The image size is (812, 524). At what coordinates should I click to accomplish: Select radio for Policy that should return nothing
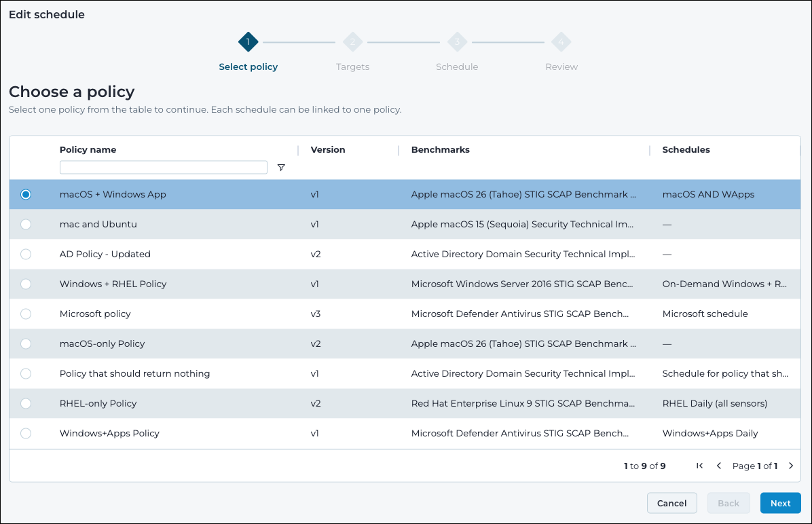[26, 373]
